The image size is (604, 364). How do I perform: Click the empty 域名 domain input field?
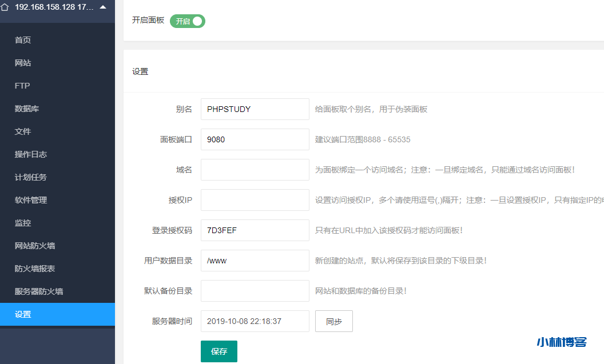(255, 170)
